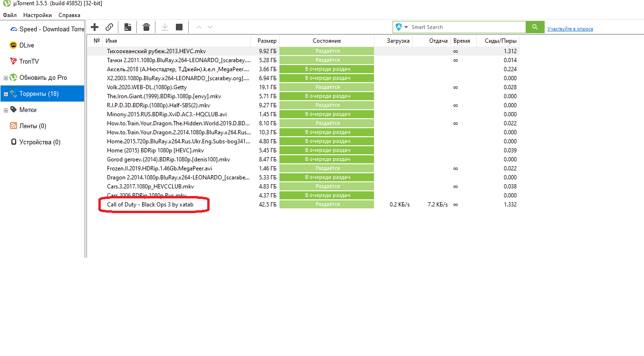
Task: Select Dragon 2.2014.1080p.BluRay torrent
Action: tap(179, 177)
